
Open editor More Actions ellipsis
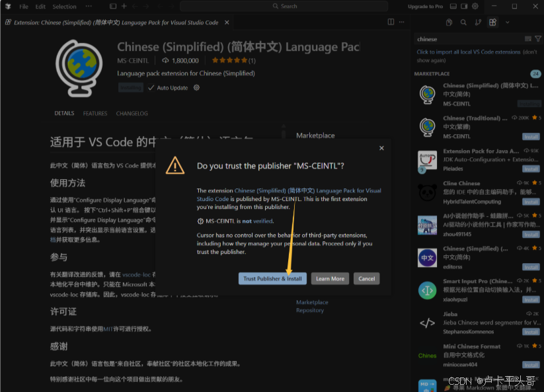402,22
